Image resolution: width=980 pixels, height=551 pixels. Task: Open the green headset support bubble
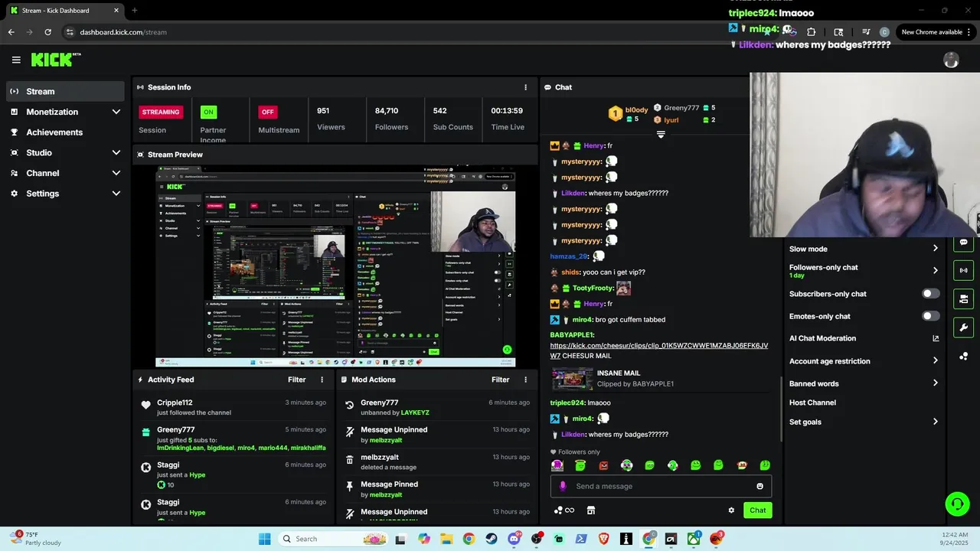pos(957,504)
